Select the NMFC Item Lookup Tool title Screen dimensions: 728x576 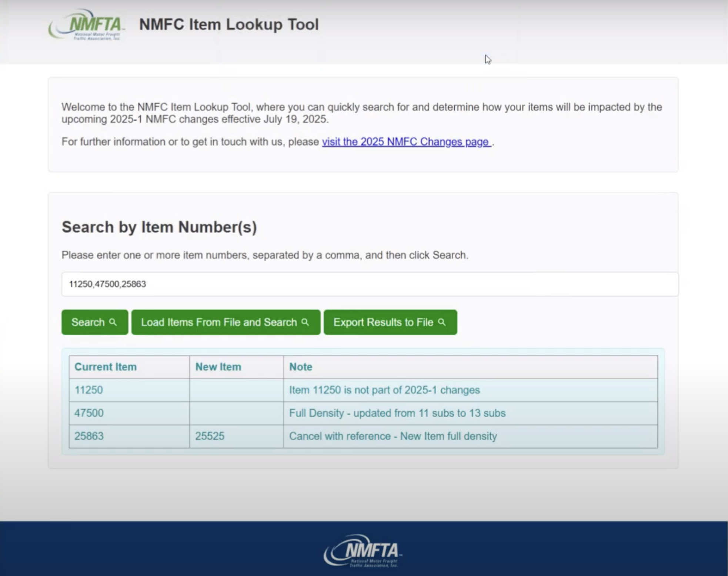pos(229,24)
